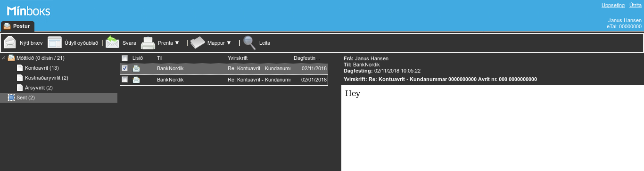Click the date 02/01/2018 cell

click(314, 80)
